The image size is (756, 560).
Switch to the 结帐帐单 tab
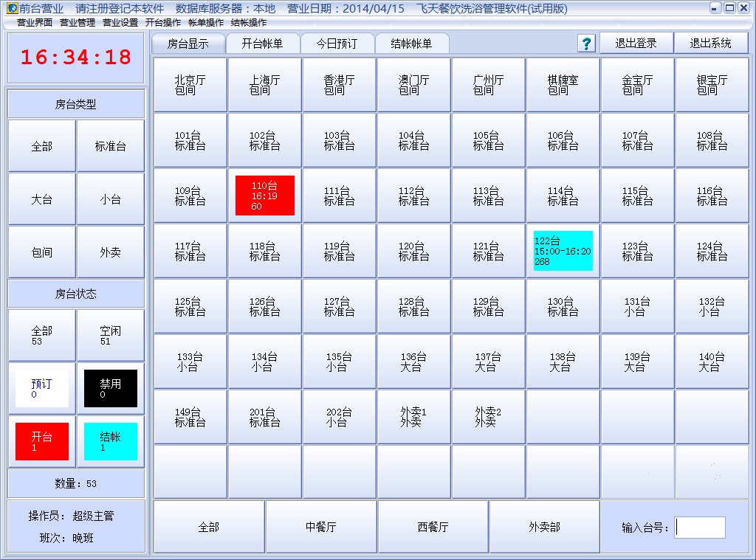point(411,44)
